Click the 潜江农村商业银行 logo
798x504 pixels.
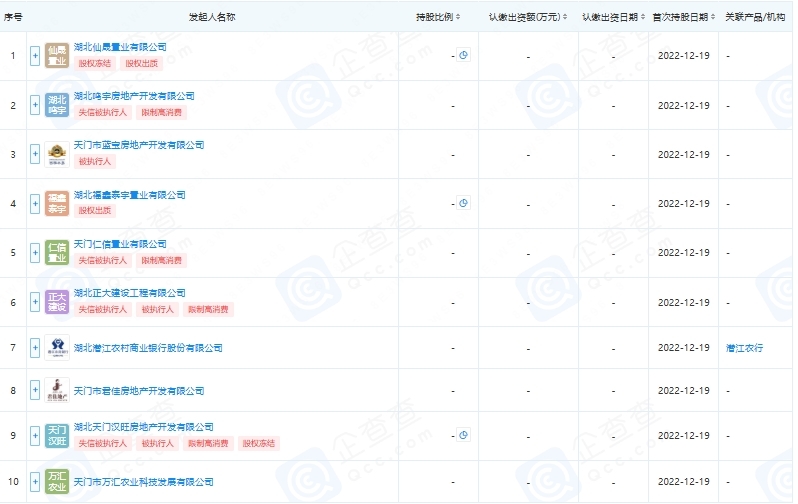coord(57,348)
